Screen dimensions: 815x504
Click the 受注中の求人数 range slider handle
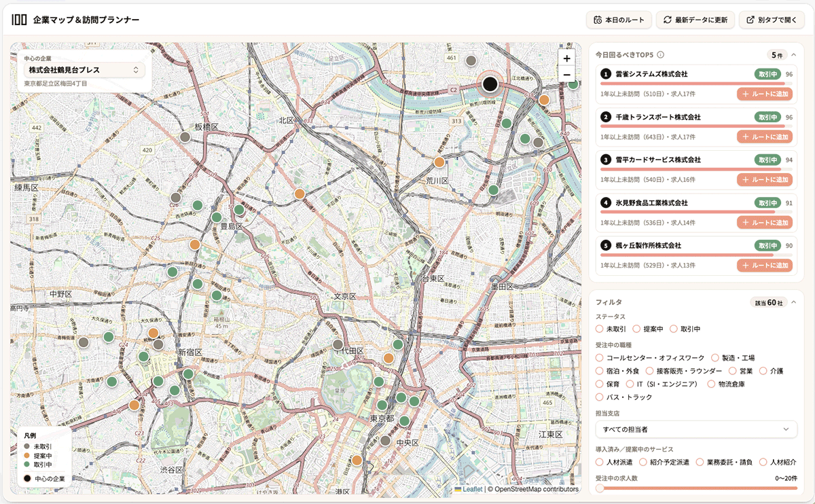click(x=600, y=488)
